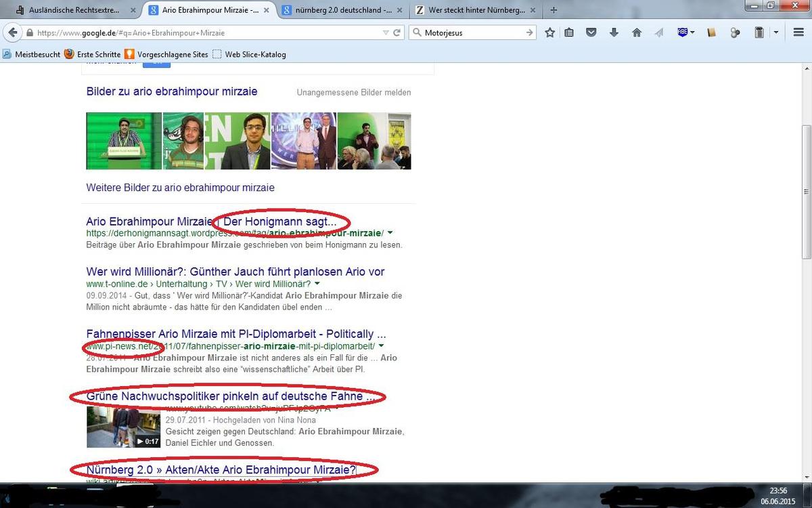The width and height of the screenshot is (812, 508).
Task: Click the greyed paper plane share icon
Action: tap(659, 33)
